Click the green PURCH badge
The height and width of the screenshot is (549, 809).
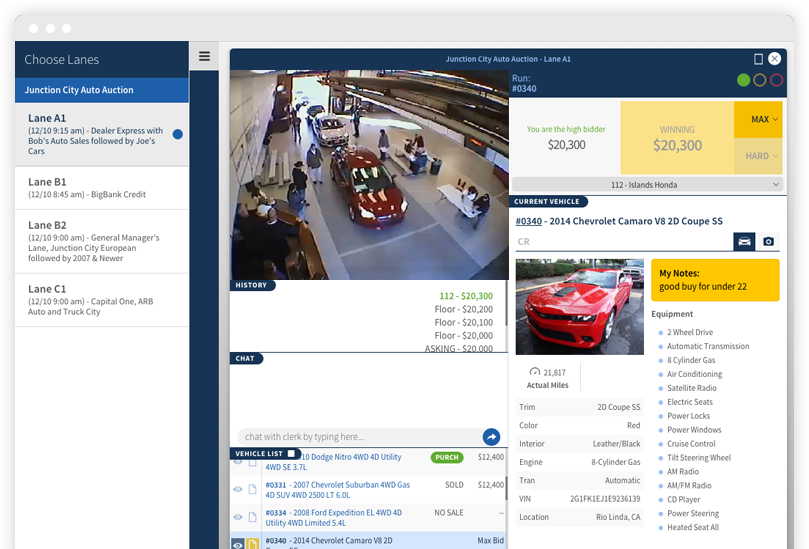pos(447,457)
